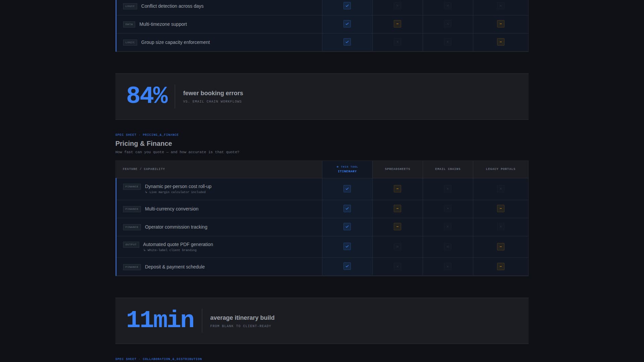Open the PRICING_&_FINANCE spec sheet link
This screenshot has height=362, width=644.
point(160,134)
